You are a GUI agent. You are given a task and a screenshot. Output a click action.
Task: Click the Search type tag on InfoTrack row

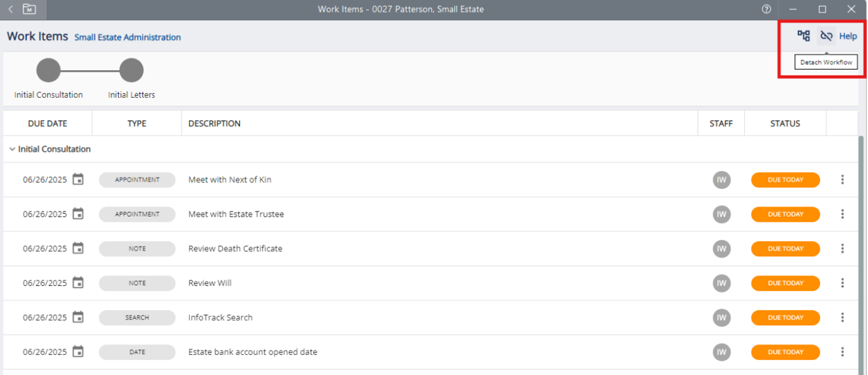click(x=137, y=318)
